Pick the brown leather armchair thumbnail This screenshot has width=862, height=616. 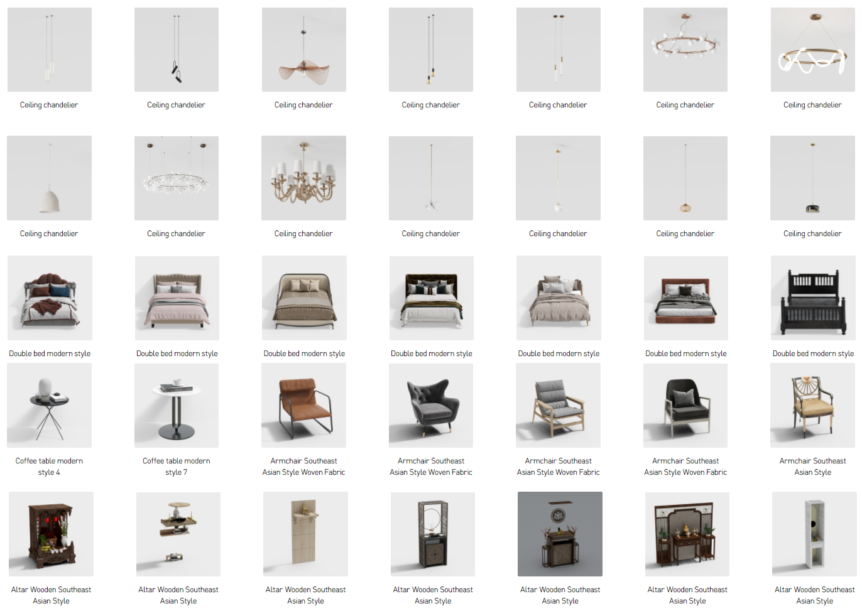coord(303,406)
